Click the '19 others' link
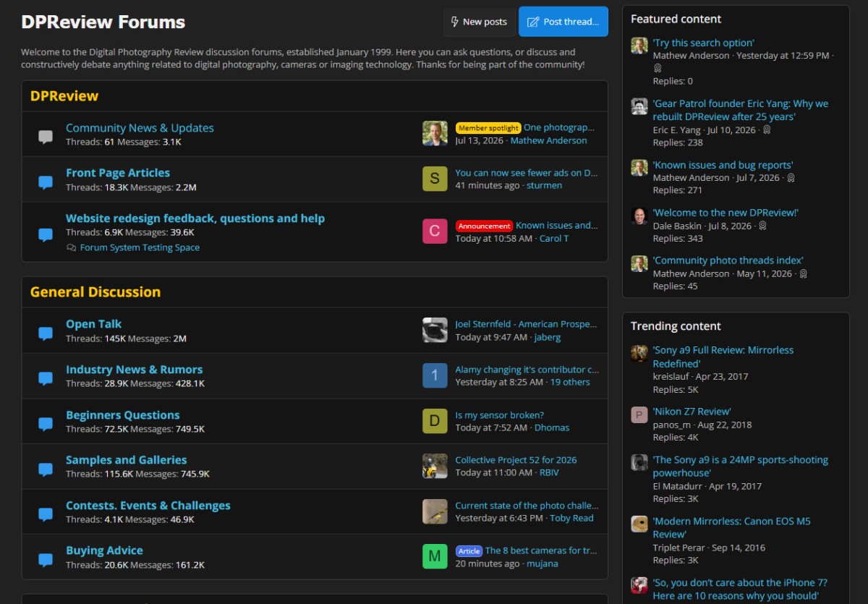 pos(570,382)
